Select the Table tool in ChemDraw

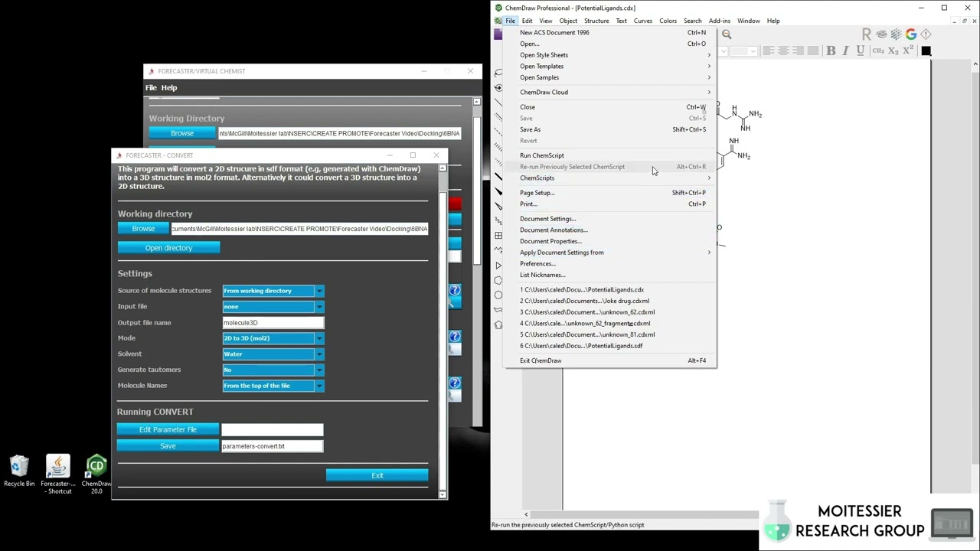pos(498,236)
